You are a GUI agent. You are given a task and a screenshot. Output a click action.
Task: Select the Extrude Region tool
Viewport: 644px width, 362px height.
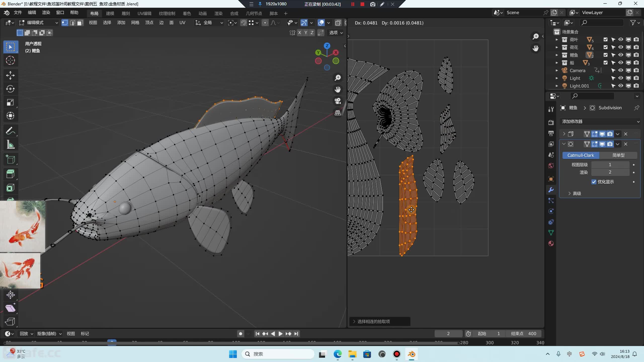pyautogui.click(x=10, y=174)
